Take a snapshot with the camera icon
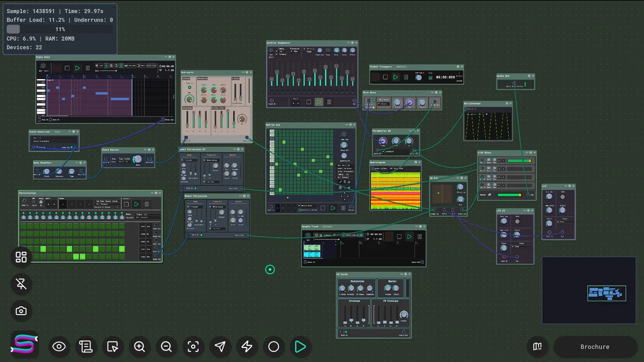 pos(21,311)
